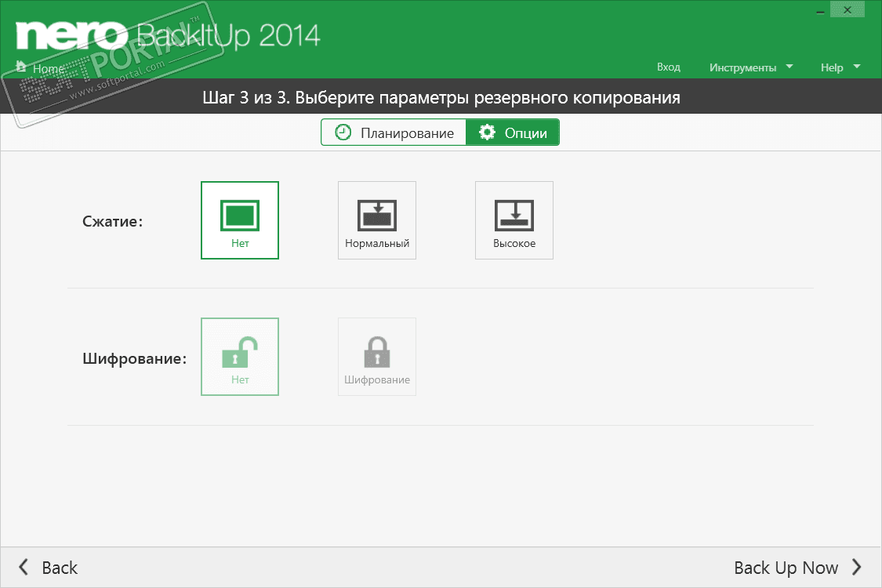Screen dimensions: 882x588
Task: Click the step 3 of 3 heading text
Action: click(x=441, y=97)
